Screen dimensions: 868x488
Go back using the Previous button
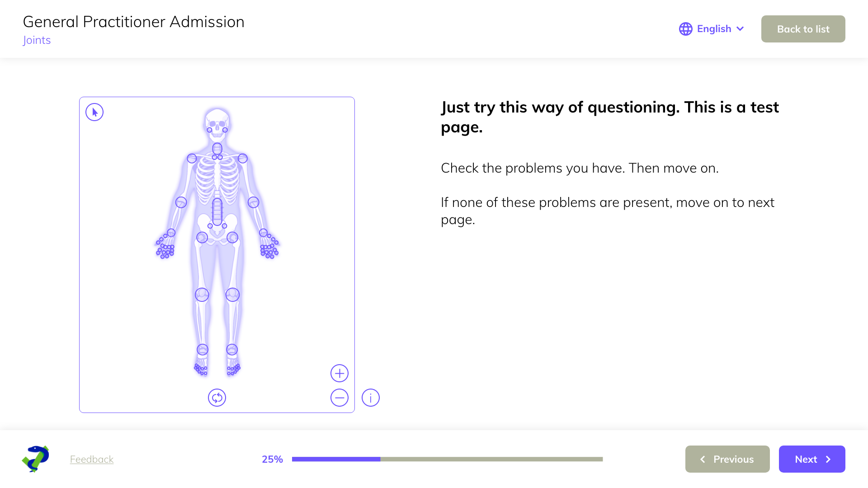[727, 459]
